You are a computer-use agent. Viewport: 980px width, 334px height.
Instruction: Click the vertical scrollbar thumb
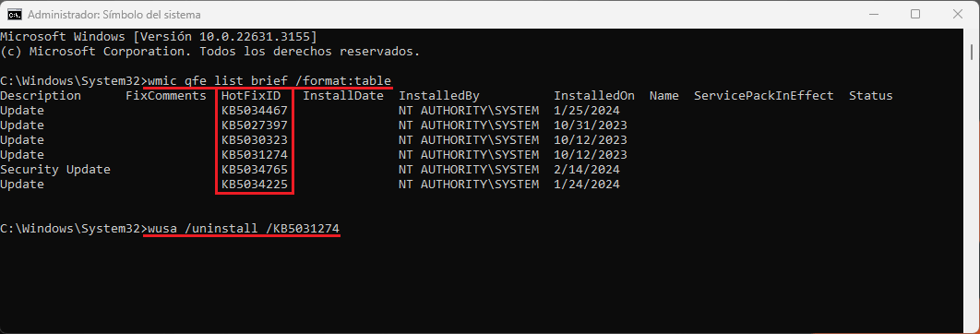(971, 52)
